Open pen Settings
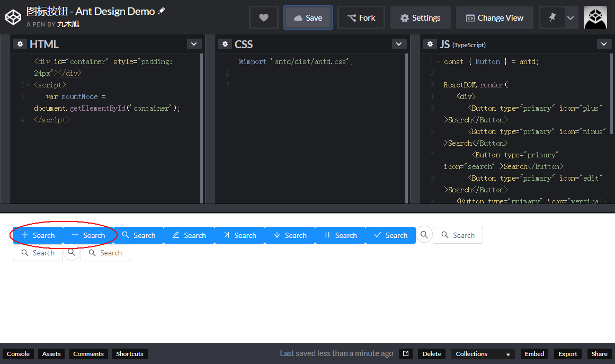Viewport: 615px width, 364px height. click(421, 17)
